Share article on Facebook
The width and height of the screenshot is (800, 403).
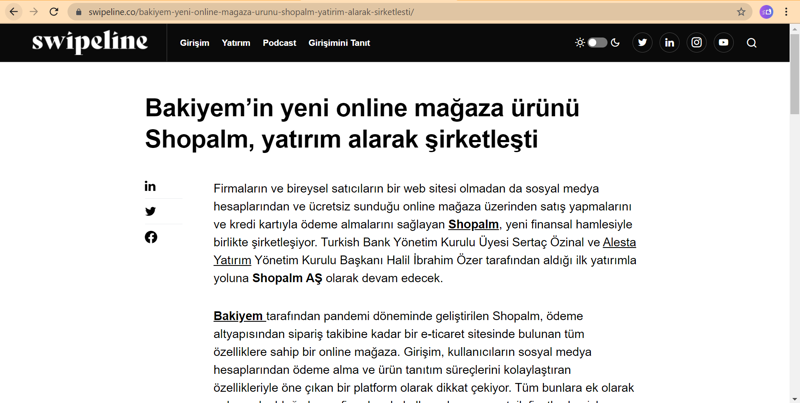tap(150, 237)
